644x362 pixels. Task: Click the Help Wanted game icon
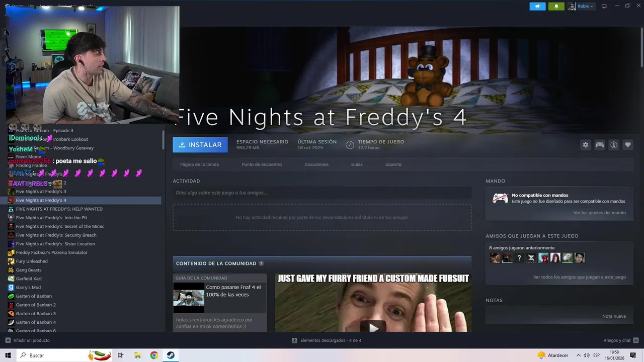point(11,209)
